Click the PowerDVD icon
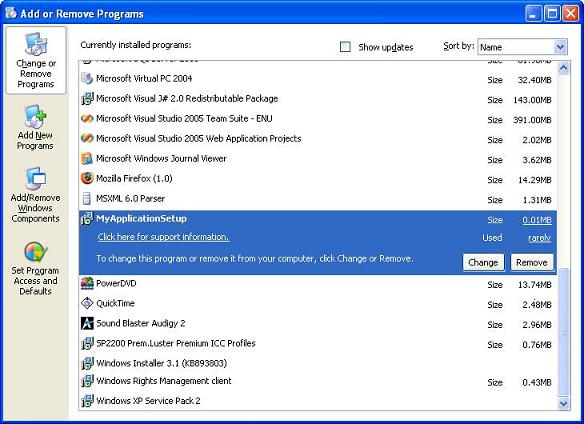Image resolution: width=584 pixels, height=424 pixels. tap(87, 283)
